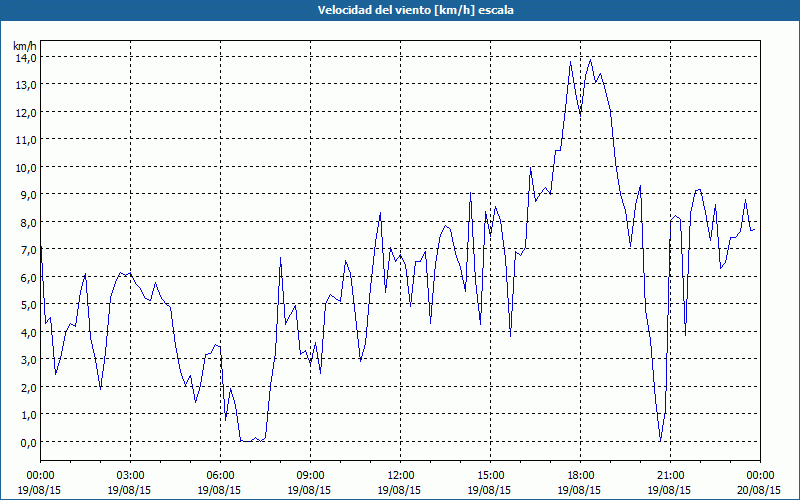Click the '11,0' y-axis label

pyautogui.click(x=27, y=141)
